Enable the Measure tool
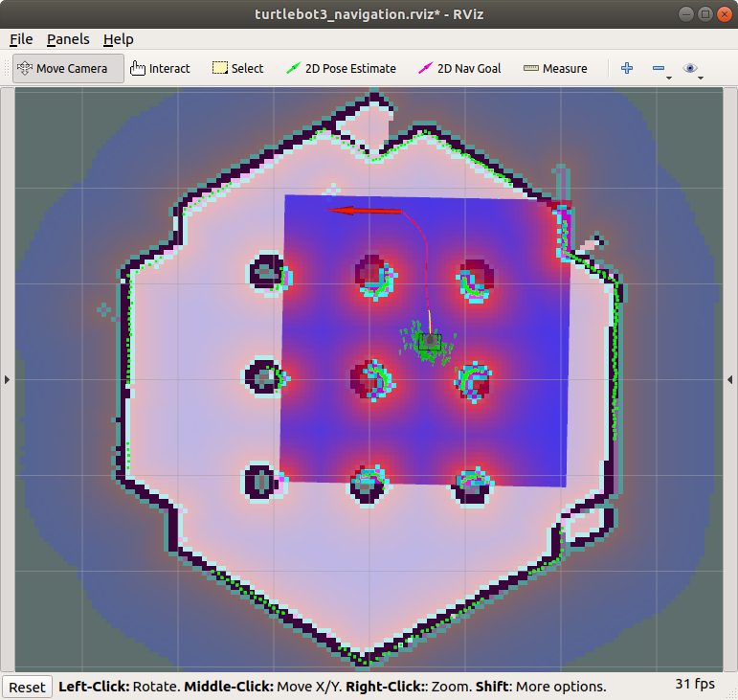 (555, 68)
